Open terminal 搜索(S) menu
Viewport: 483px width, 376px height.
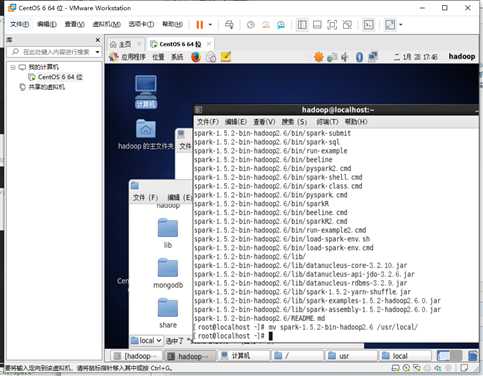[x=294, y=122]
